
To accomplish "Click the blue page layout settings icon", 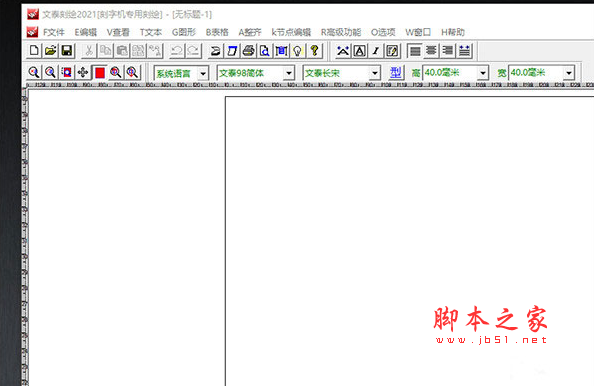I will pyautogui.click(x=281, y=50).
